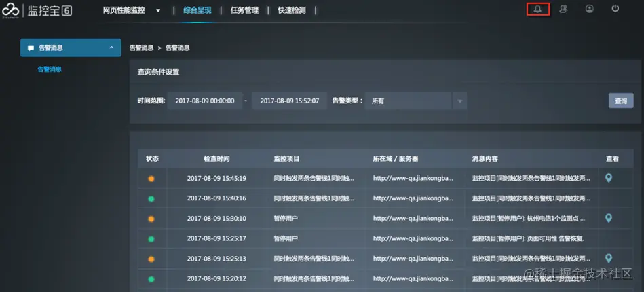Click the 查询 button
The image size is (644, 292).
click(x=621, y=101)
